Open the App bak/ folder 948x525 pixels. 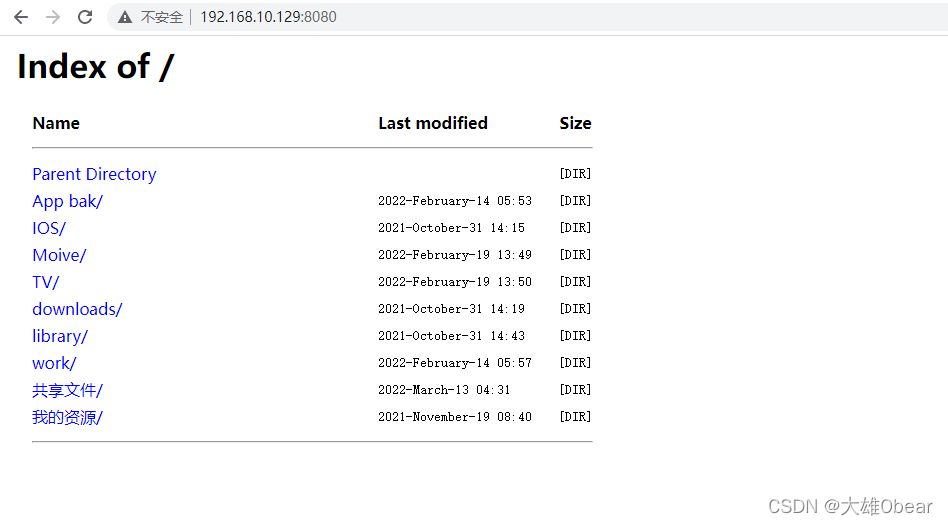point(67,201)
